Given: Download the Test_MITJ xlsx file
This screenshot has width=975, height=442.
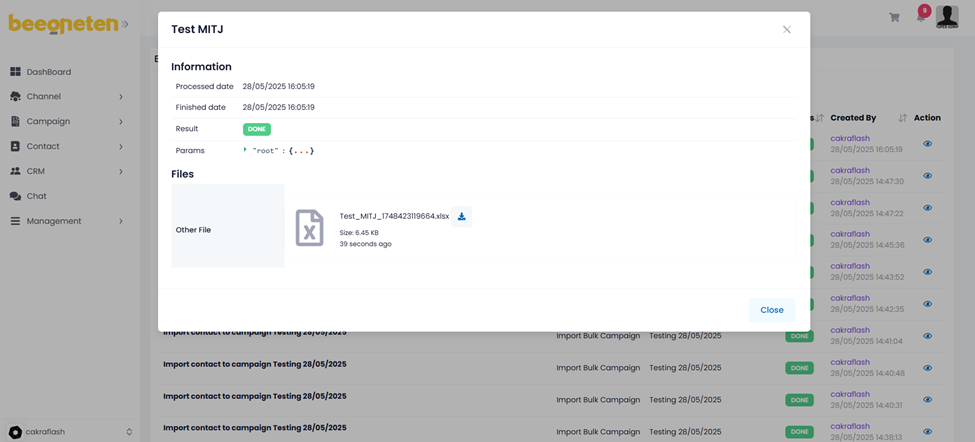Looking at the screenshot, I should tap(461, 216).
